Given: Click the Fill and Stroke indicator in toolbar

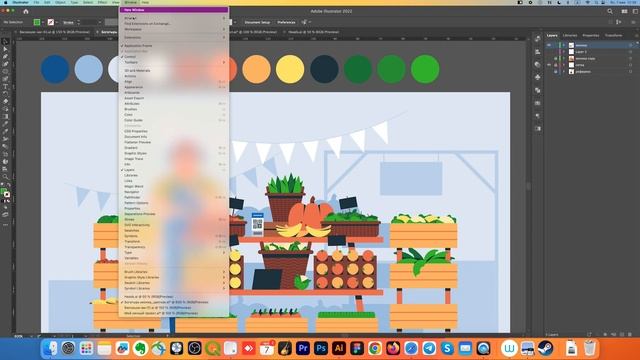Looking at the screenshot, I should [x=6, y=193].
